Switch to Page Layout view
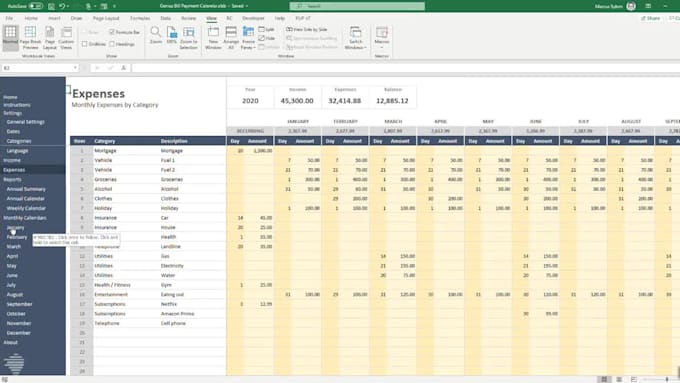Image resolution: width=680 pixels, height=383 pixels. pos(50,37)
